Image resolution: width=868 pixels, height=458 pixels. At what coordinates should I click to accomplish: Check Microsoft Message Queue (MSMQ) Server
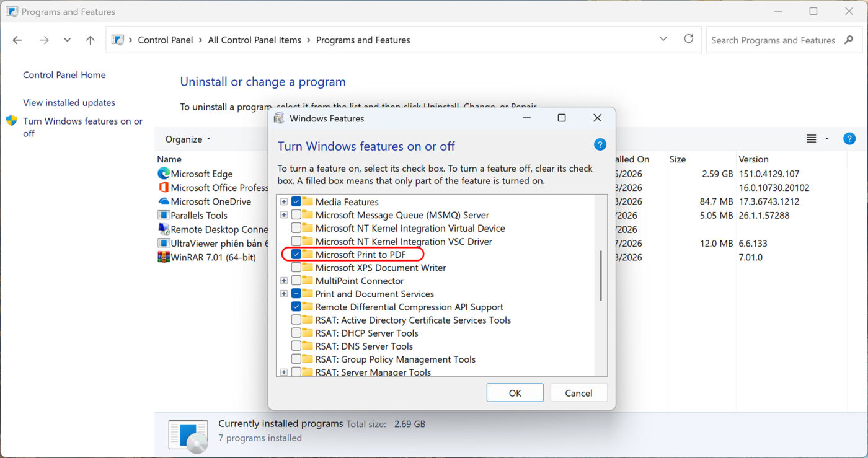pyautogui.click(x=296, y=214)
